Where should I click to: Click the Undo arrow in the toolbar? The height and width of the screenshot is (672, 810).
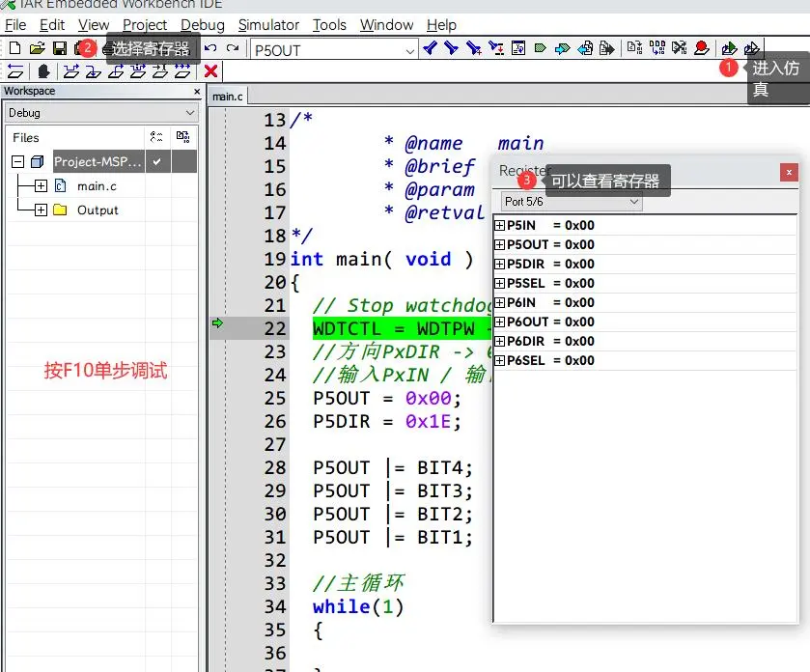(210, 47)
